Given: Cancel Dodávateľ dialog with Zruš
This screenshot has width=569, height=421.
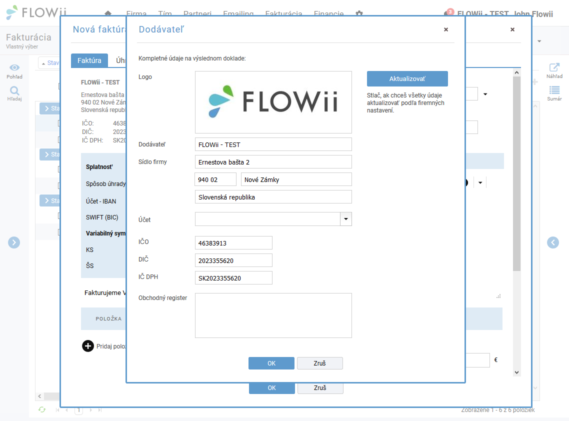Looking at the screenshot, I should pyautogui.click(x=320, y=363).
